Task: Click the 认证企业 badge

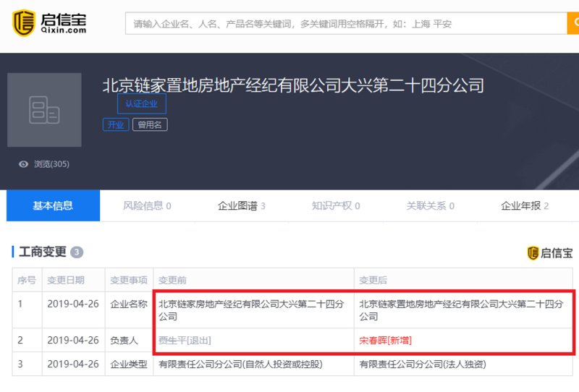Action: 141,103
